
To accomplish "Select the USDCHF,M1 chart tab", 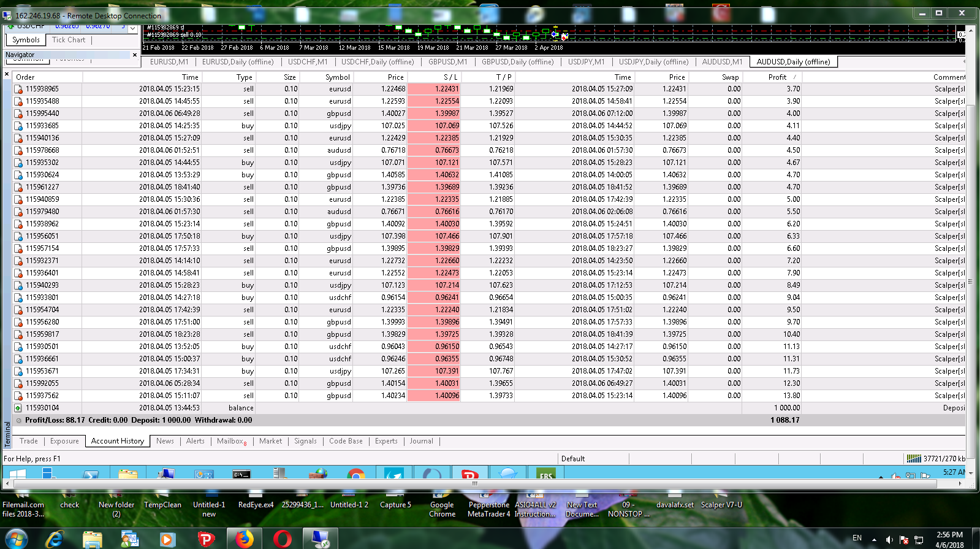I will point(308,62).
